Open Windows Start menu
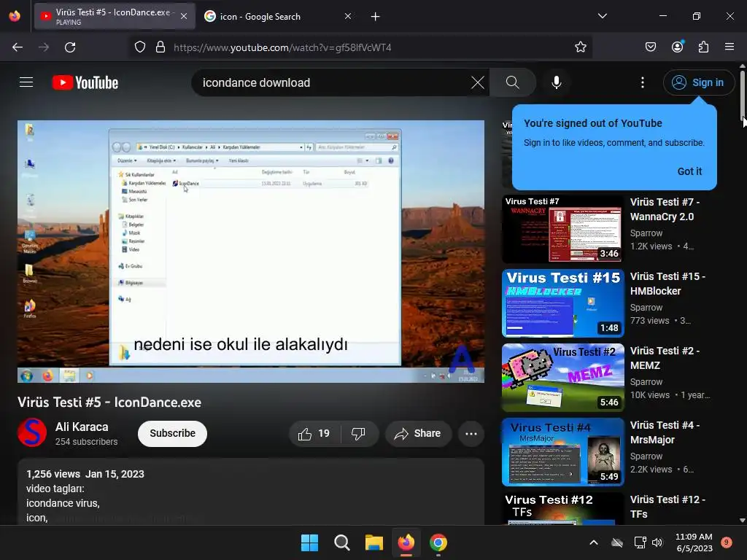The height and width of the screenshot is (560, 747). click(x=309, y=542)
